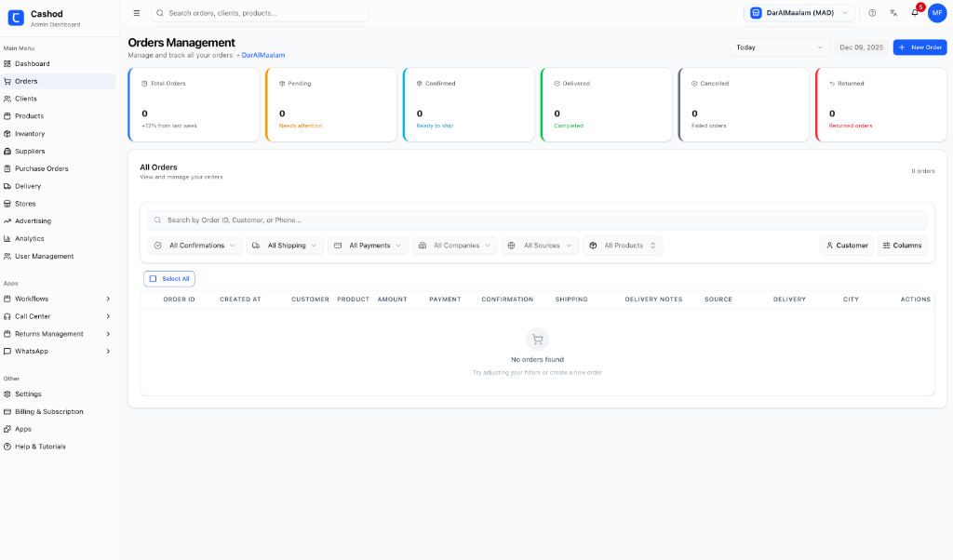This screenshot has width=953, height=560.
Task: Select the Clients sidebar icon
Action: pos(9,98)
